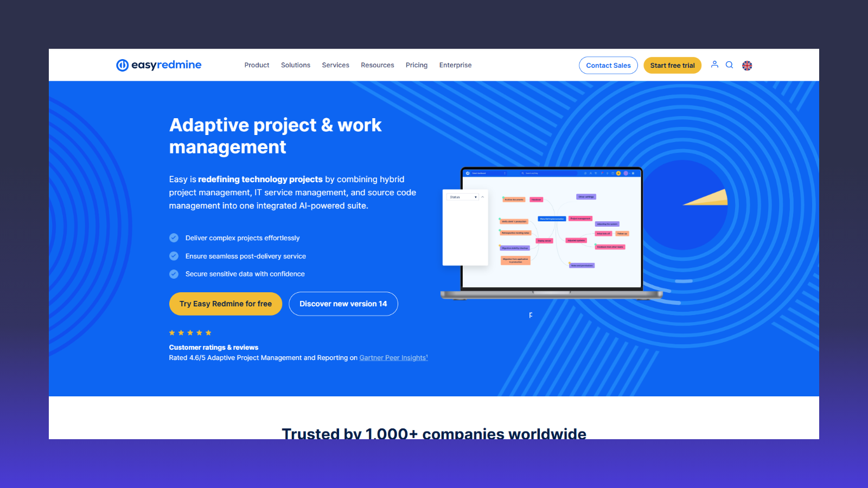The image size is (868, 488).
Task: Click the check icon beside 'Ensure seamless post-delivery service'
Action: pos(174,256)
